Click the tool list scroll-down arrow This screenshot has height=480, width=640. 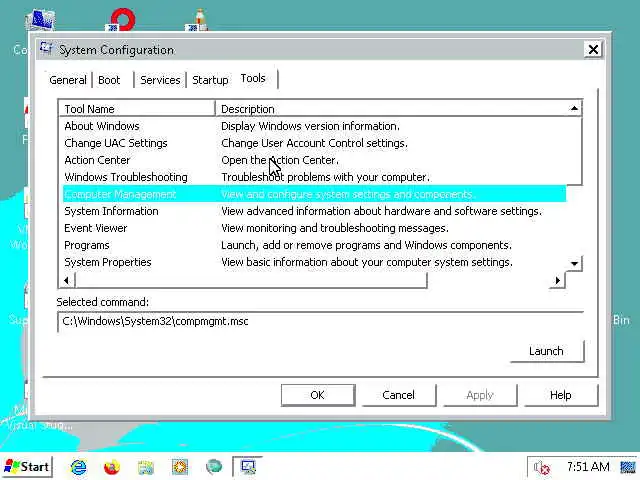tap(574, 264)
